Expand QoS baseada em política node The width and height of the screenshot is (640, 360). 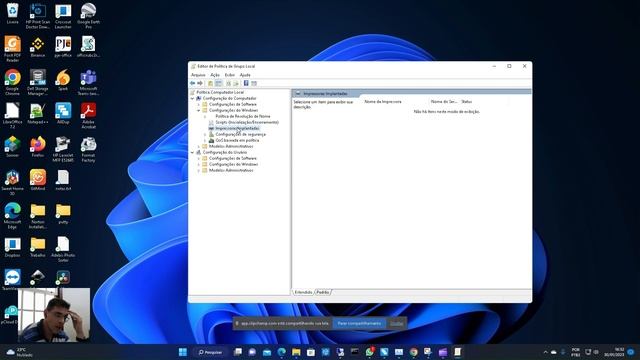pyautogui.click(x=205, y=140)
